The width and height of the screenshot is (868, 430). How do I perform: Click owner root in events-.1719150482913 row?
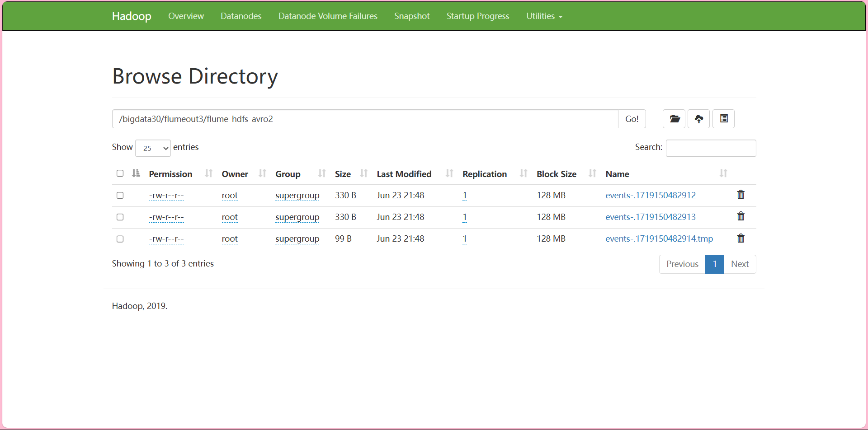click(x=230, y=217)
